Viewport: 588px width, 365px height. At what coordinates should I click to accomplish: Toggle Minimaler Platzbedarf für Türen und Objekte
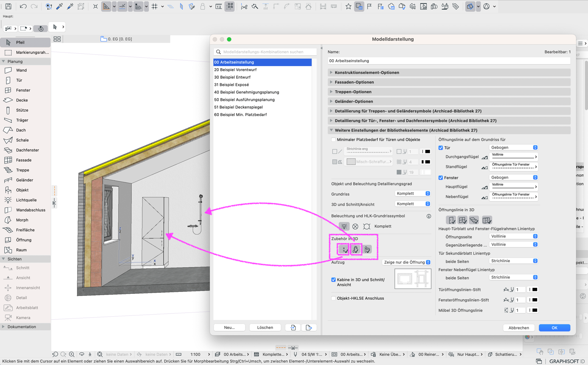(333, 140)
